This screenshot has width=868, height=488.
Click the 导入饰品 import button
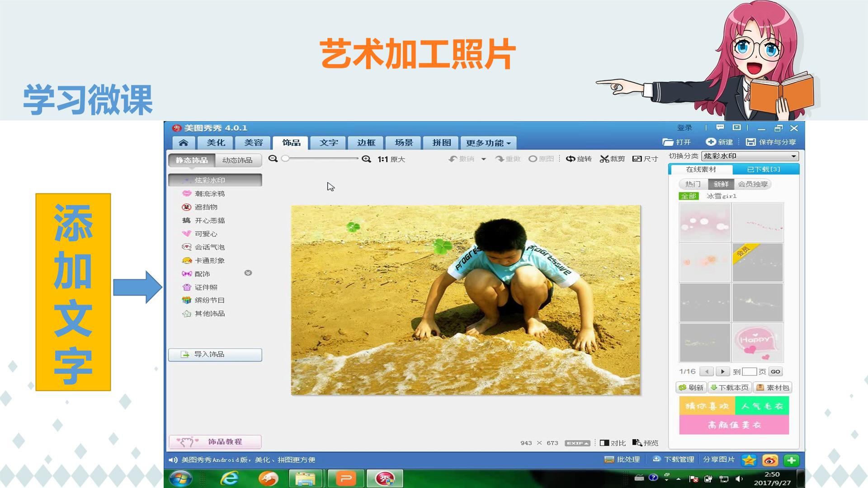click(215, 354)
